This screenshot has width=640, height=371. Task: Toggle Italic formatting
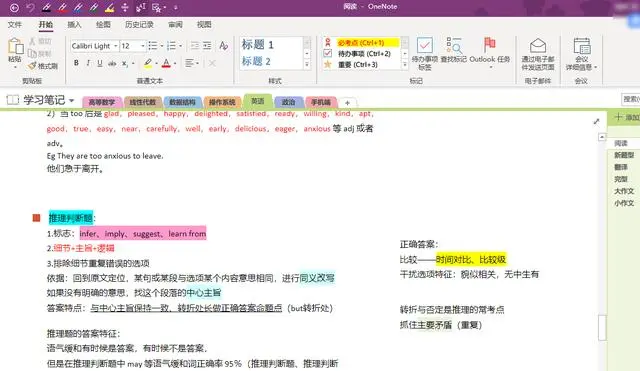(88, 63)
